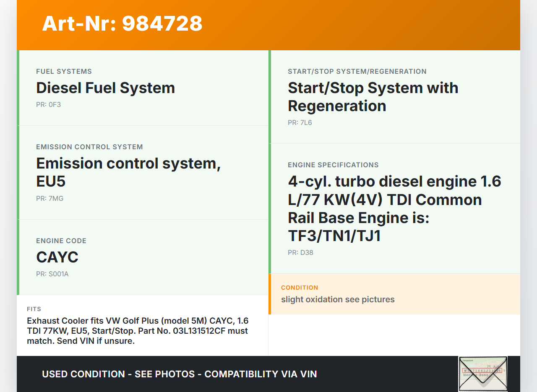Click the orange Condition label

pos(300,288)
